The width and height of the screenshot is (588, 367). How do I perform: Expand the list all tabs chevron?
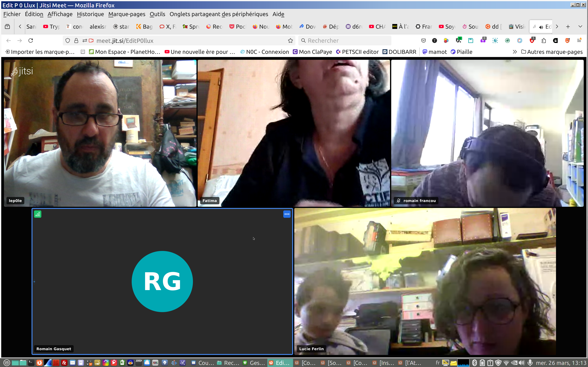pos(580,27)
